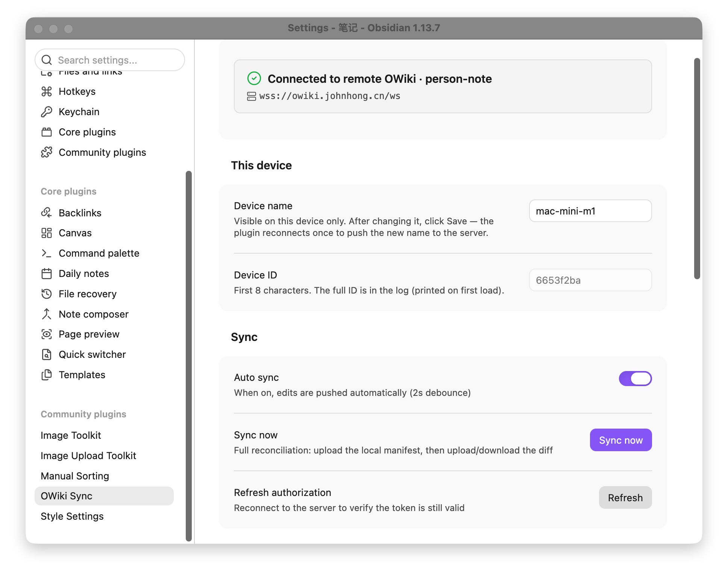Open File recovery settings

click(x=104, y=294)
